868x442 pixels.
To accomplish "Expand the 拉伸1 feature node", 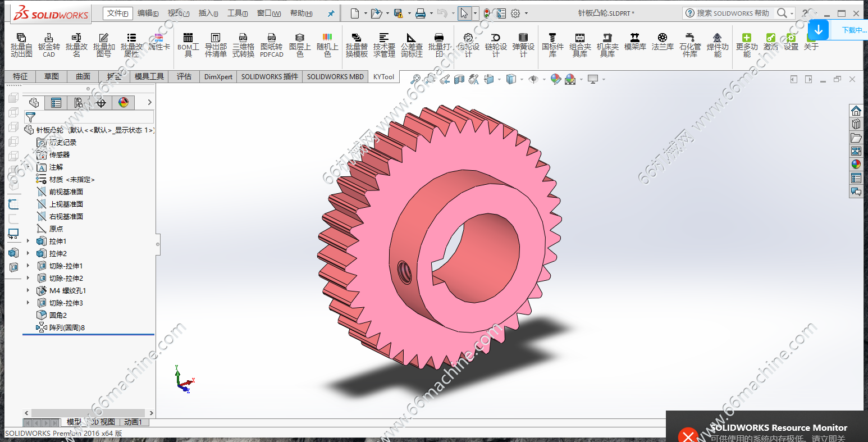I will (28, 241).
